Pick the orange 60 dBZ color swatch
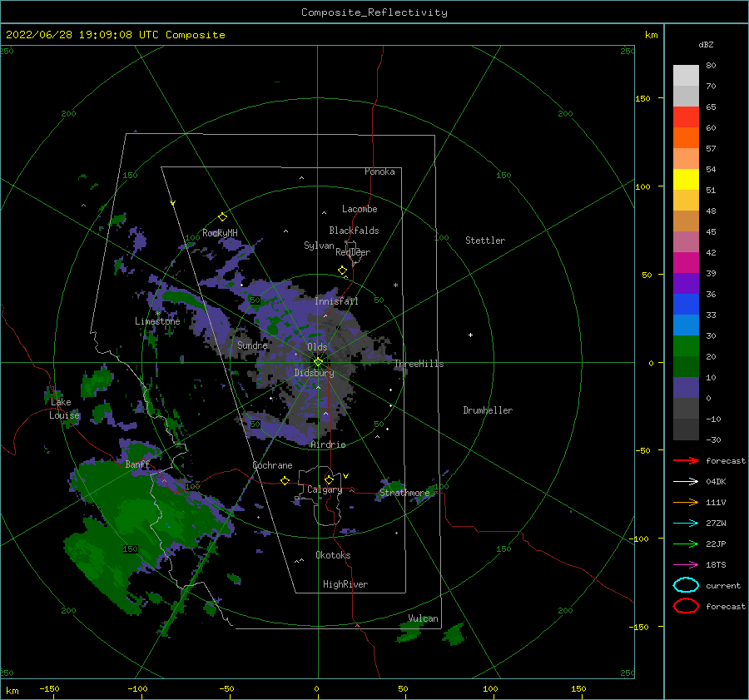The width and height of the screenshot is (749, 700). [x=686, y=138]
